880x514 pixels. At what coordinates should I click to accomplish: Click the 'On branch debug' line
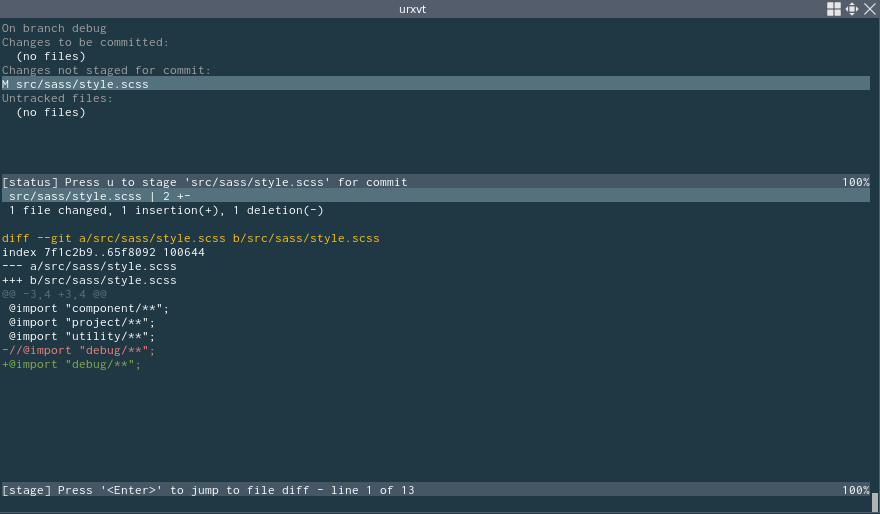pos(54,28)
